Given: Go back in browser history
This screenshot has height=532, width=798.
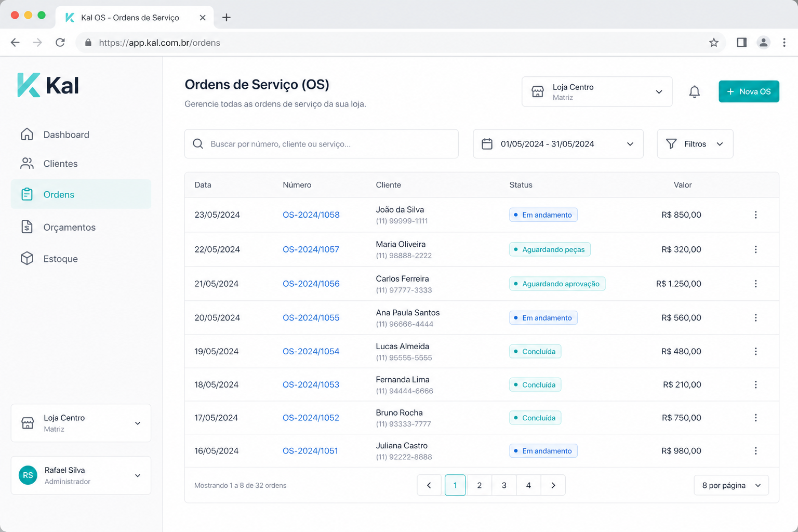Looking at the screenshot, I should [15, 43].
